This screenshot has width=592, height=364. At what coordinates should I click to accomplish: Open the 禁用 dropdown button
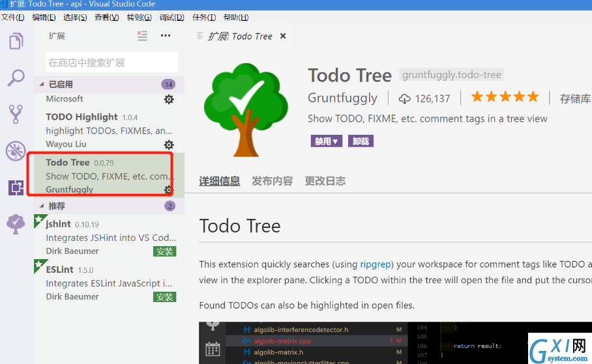(x=327, y=141)
